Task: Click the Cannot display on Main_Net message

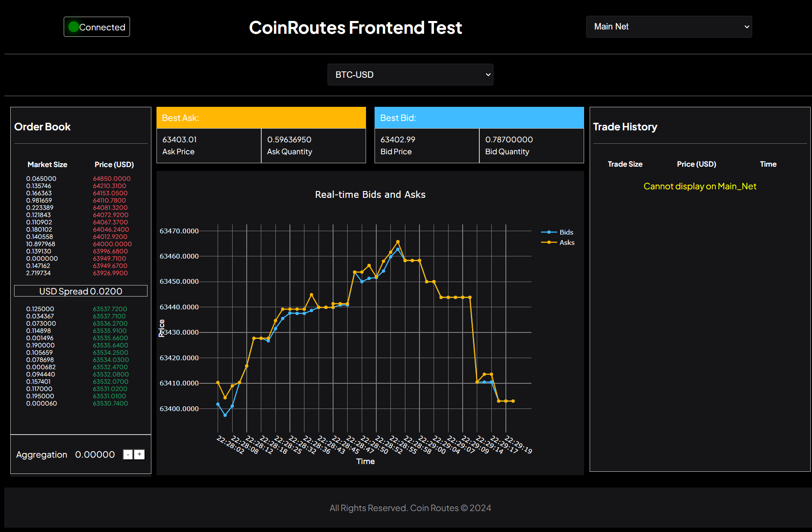Action: (700, 186)
